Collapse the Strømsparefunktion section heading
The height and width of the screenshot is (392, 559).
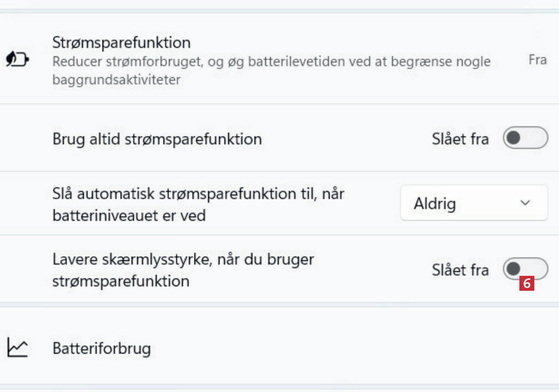tap(121, 43)
